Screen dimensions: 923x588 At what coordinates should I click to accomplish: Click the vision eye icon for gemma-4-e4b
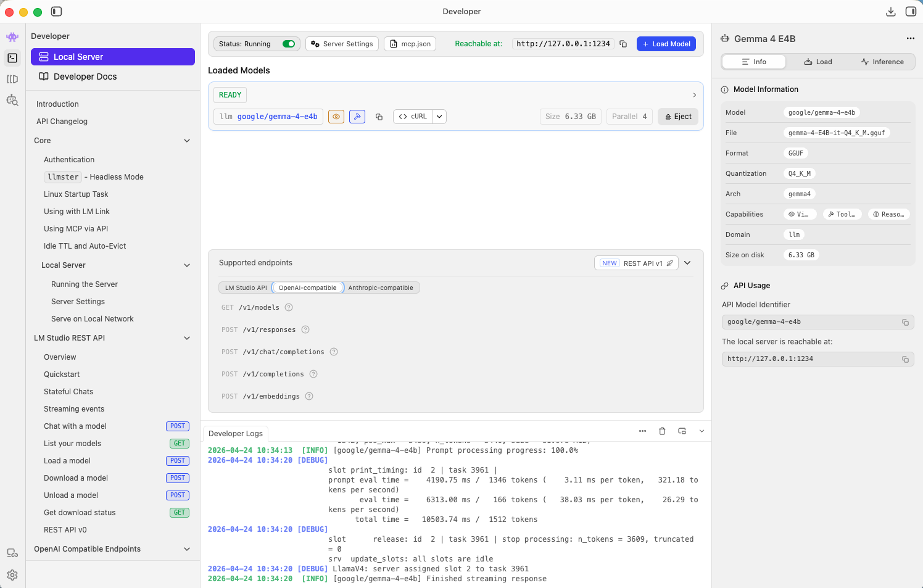tap(336, 117)
